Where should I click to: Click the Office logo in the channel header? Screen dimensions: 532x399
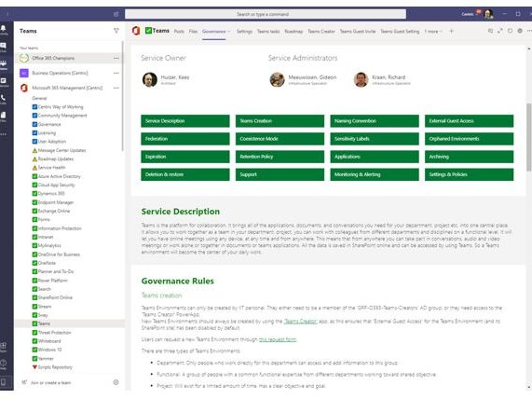[136, 31]
